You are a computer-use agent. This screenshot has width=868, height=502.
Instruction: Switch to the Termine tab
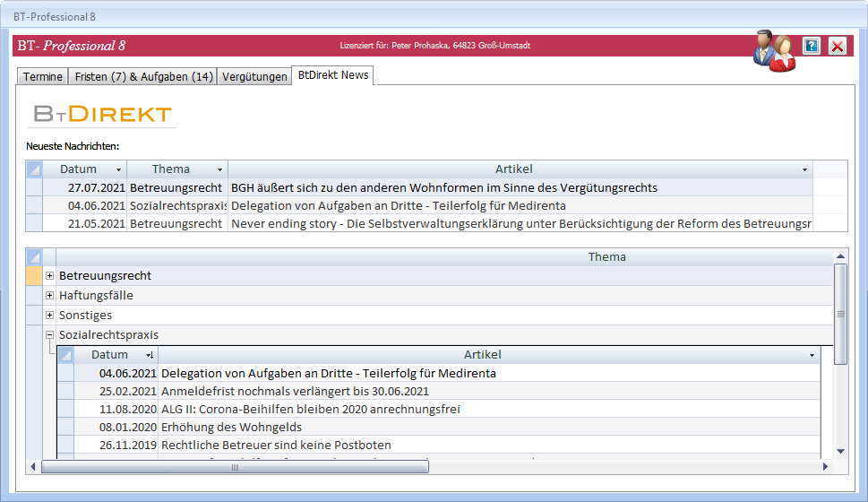click(43, 76)
